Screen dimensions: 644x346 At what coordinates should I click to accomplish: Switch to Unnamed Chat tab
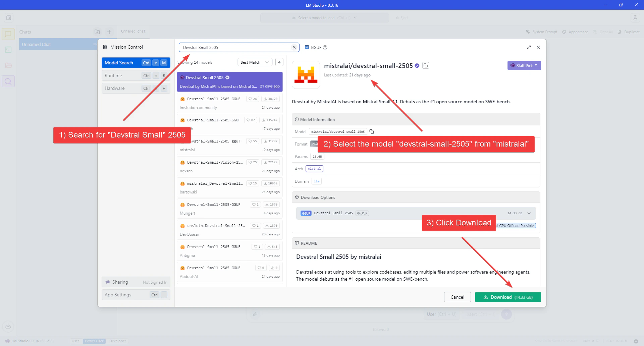(x=133, y=31)
